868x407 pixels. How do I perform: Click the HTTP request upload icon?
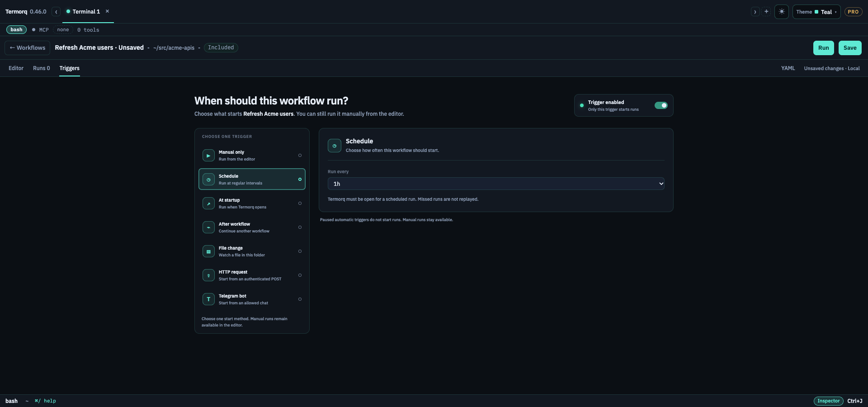(208, 275)
